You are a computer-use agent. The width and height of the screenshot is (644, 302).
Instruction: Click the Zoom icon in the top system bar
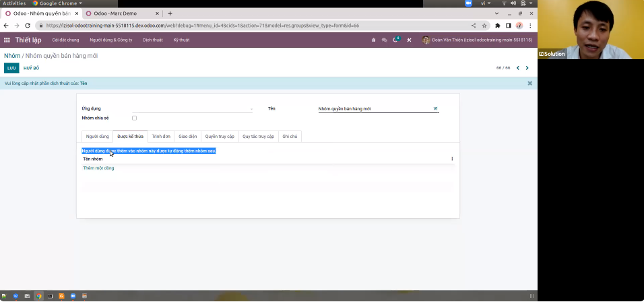469,3
